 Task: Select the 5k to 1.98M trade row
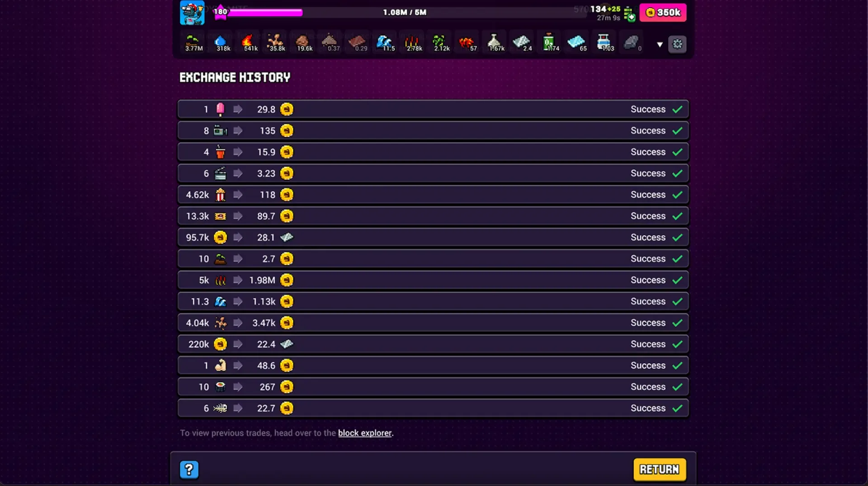433,280
